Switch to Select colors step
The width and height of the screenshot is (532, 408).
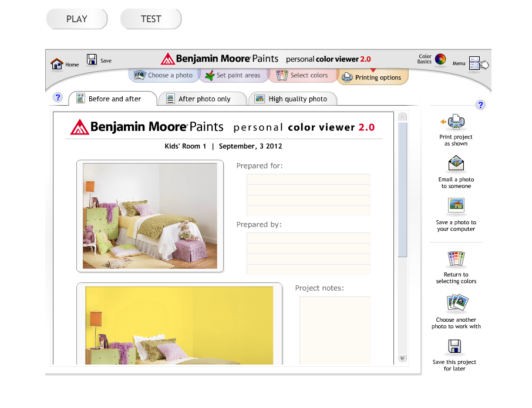[x=302, y=75]
